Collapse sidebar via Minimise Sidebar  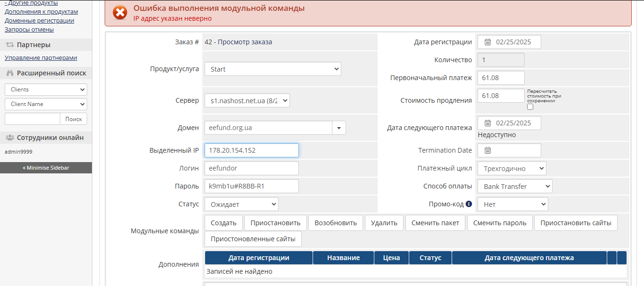click(46, 167)
